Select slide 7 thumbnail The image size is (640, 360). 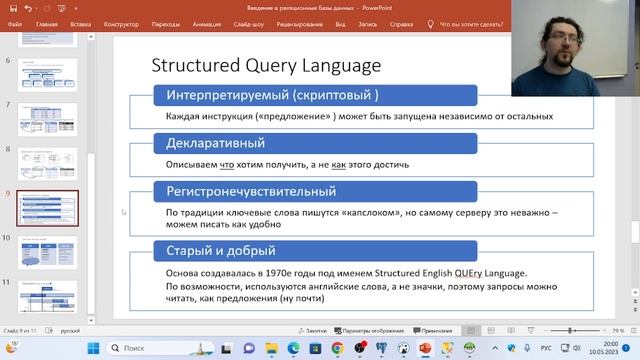click(47, 119)
